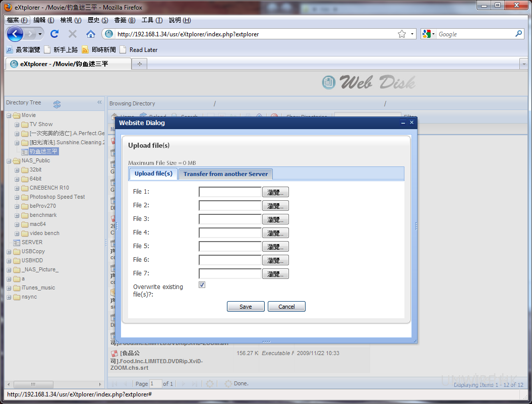The height and width of the screenshot is (404, 532).
Task: Click the Directory Tree refresh icon
Action: pyautogui.click(x=57, y=104)
